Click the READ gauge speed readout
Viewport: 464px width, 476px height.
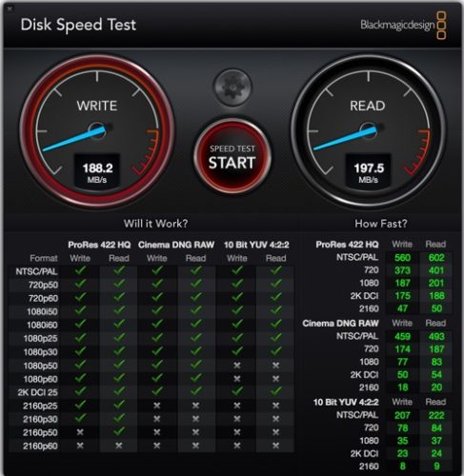(x=369, y=170)
